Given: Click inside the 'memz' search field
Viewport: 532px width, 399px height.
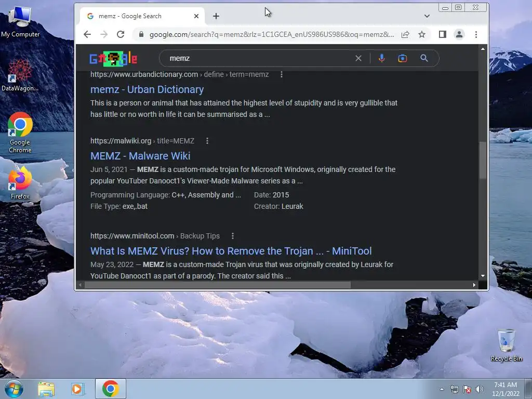Looking at the screenshot, I should (x=258, y=58).
